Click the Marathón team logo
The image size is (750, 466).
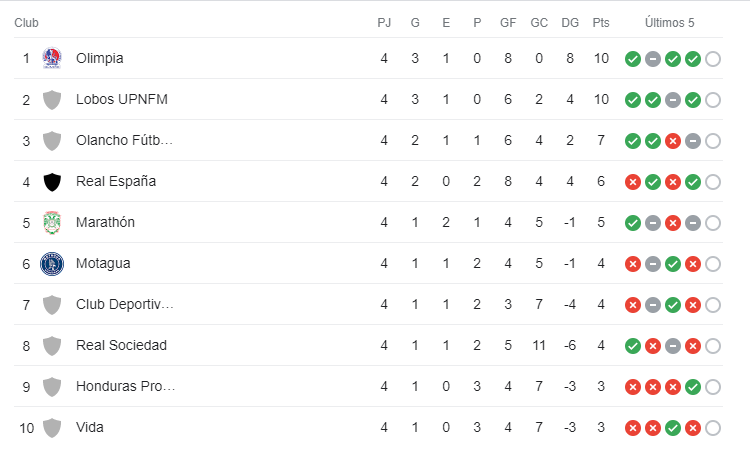coord(52,222)
